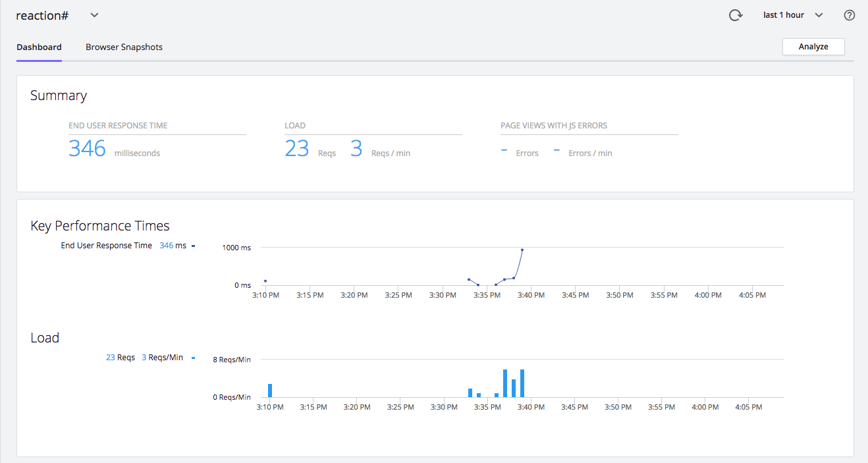Click the tallest load bar near 3:39 PM
Image resolution: width=868 pixels, height=463 pixels.
coord(522,383)
